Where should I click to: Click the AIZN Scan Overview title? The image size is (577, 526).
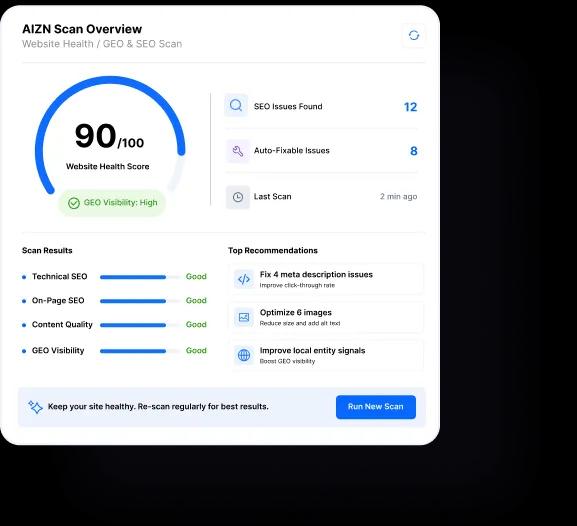tap(82, 29)
